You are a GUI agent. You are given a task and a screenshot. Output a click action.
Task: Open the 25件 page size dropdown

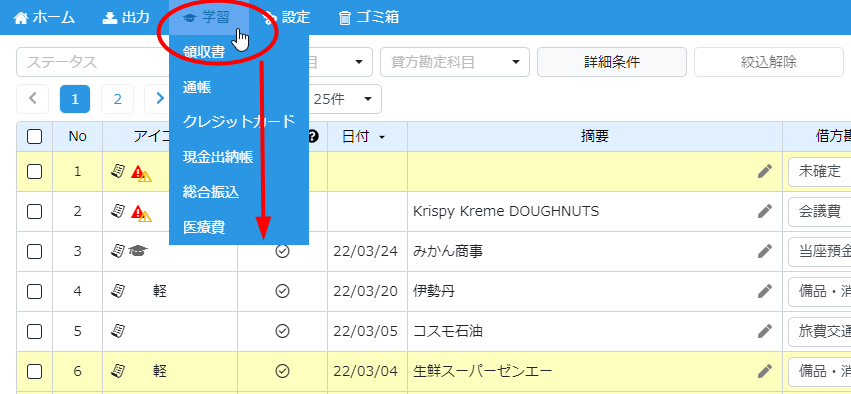345,99
